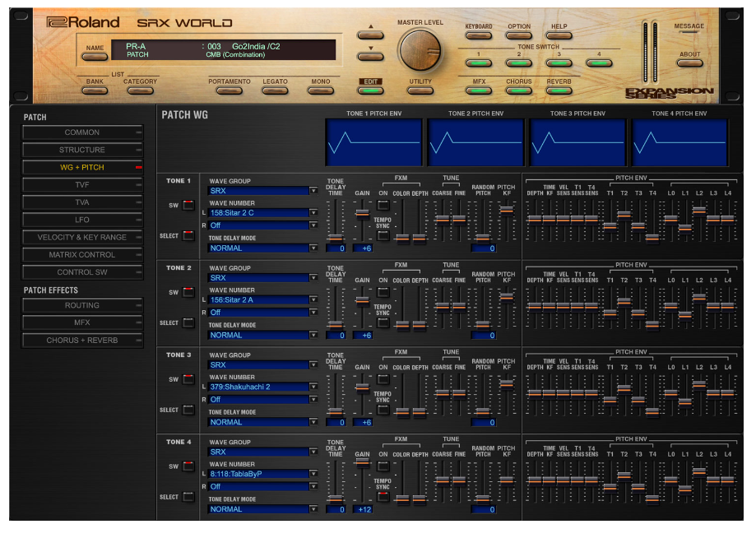Toggle the Tone 2 SW switch
This screenshot has width=756, height=538.
[x=188, y=292]
